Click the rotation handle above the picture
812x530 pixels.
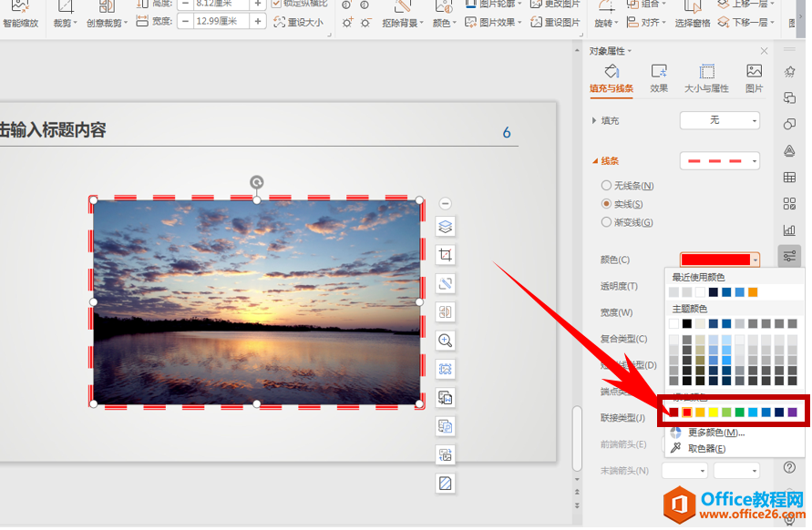coord(257,182)
